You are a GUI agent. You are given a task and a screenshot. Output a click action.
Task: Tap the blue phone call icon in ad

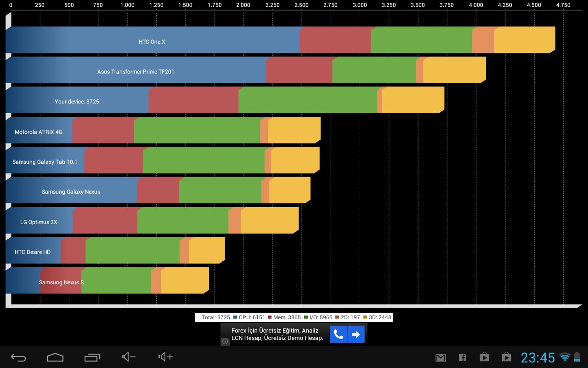[339, 334]
